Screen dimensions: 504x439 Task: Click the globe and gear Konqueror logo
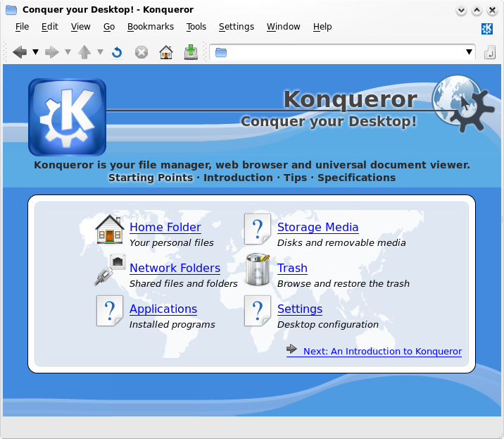(x=463, y=104)
